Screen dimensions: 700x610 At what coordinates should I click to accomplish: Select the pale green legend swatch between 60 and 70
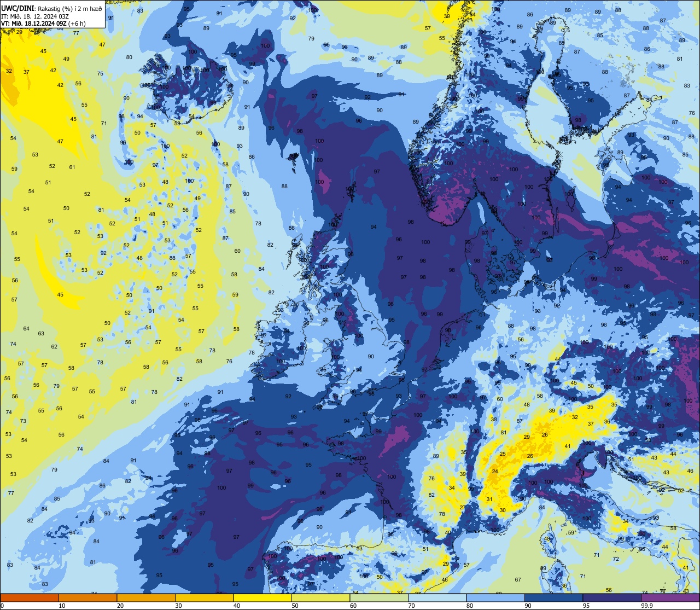(379, 597)
